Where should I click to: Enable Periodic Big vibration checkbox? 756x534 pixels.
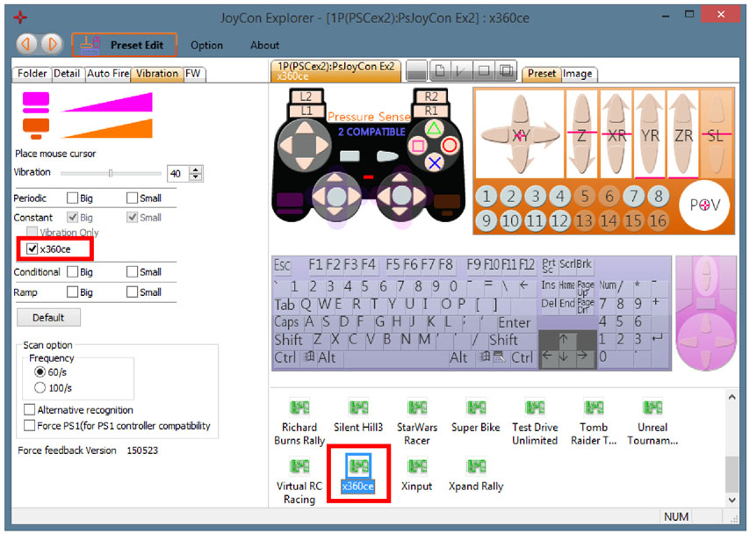pos(72,198)
